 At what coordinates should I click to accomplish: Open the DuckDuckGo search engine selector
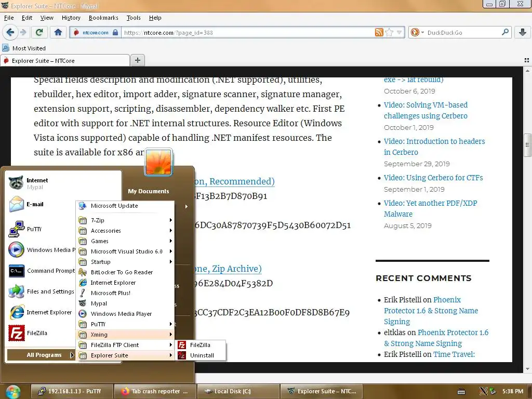point(417,33)
